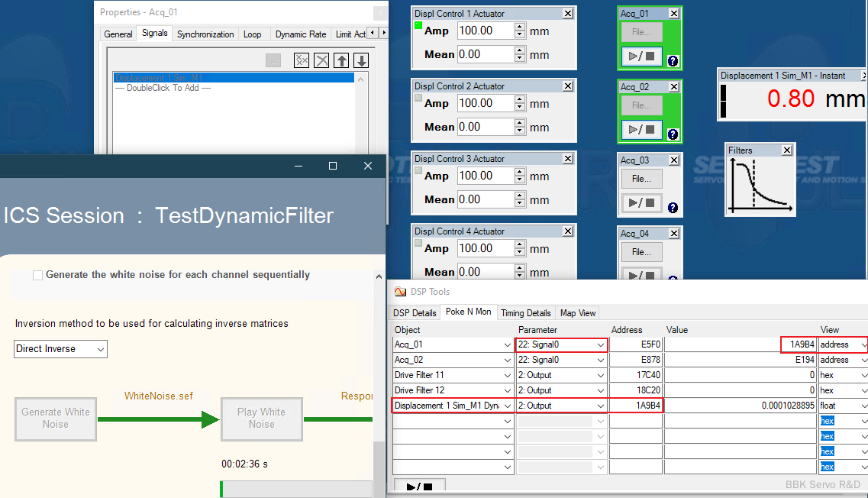Click the Amp field of Displ Control 3
The image size is (868, 498).
pyautogui.click(x=486, y=176)
